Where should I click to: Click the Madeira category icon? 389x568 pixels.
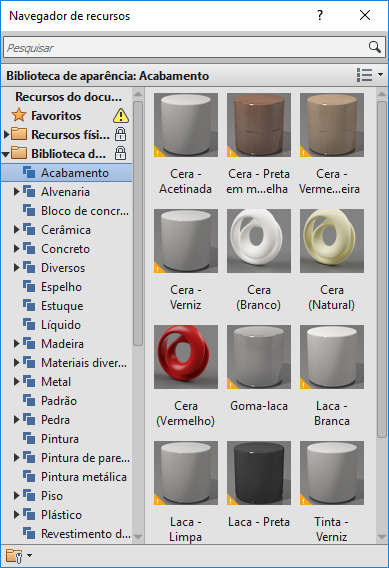pos(29,343)
